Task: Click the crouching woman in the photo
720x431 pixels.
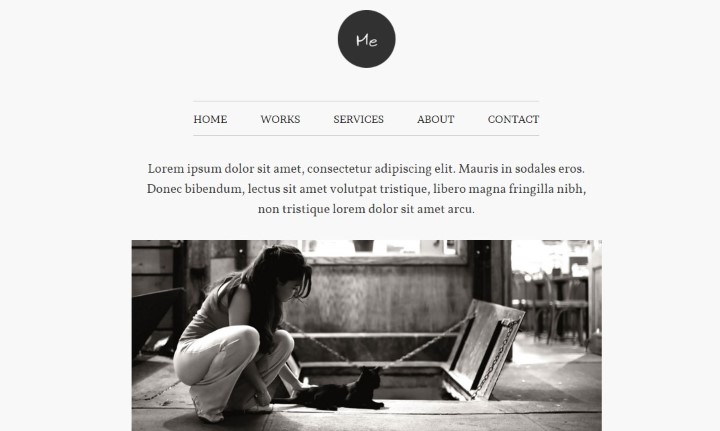Action: pyautogui.click(x=241, y=333)
